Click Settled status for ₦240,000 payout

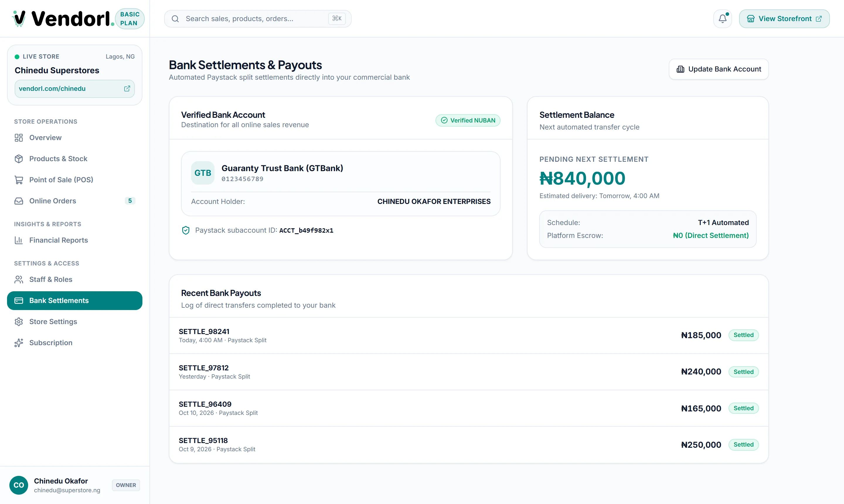point(743,372)
